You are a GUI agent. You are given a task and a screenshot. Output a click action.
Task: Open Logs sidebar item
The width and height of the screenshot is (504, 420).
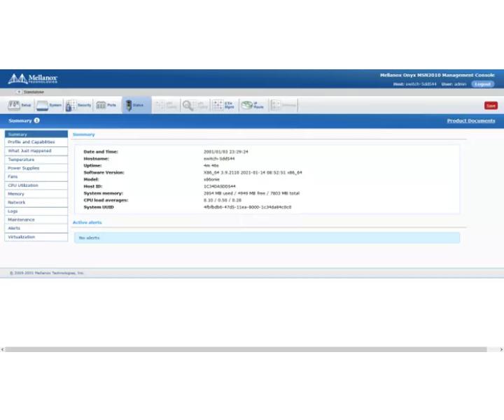pyautogui.click(x=36, y=211)
